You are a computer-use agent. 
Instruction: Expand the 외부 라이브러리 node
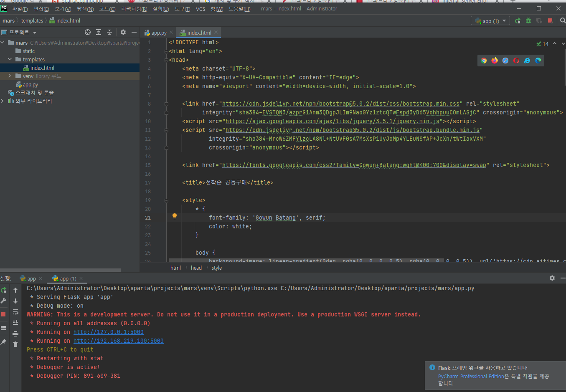pos(3,101)
